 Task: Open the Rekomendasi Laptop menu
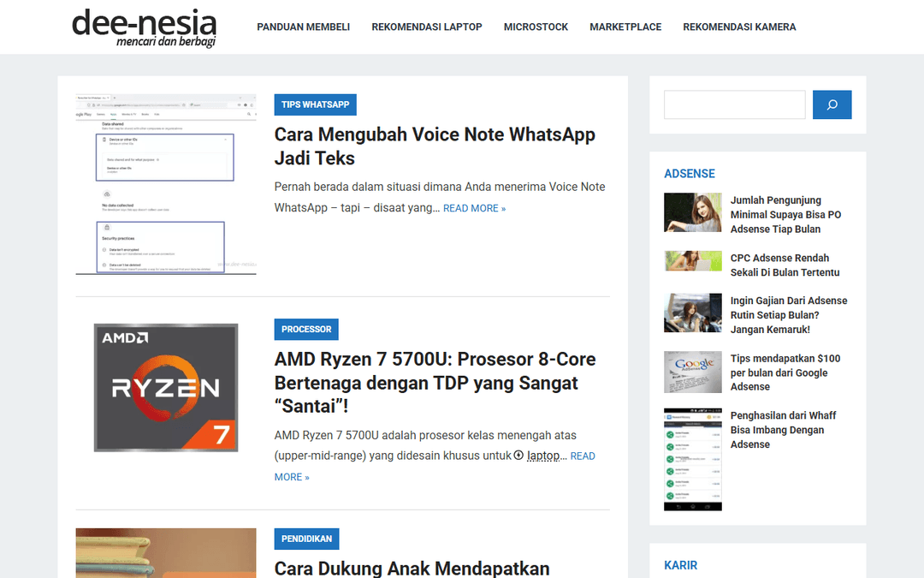point(427,27)
